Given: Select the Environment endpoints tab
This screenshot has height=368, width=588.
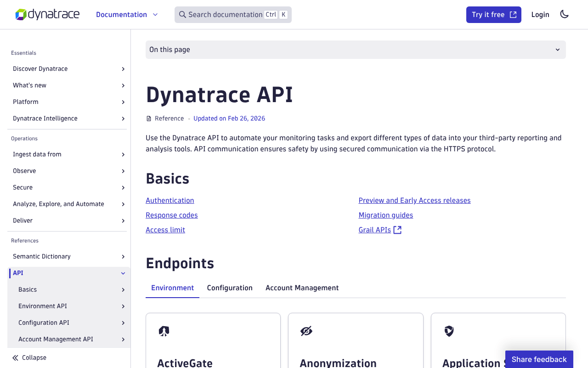Looking at the screenshot, I should tap(172, 288).
